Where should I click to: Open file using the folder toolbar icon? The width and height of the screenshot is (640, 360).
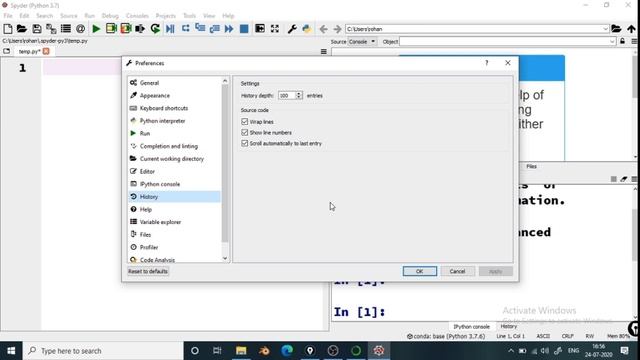[x=22, y=29]
